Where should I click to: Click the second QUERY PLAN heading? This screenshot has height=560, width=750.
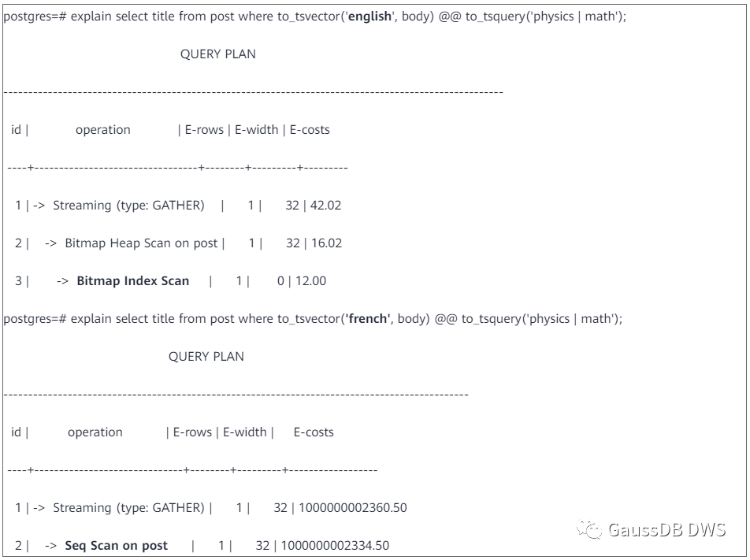(x=206, y=356)
